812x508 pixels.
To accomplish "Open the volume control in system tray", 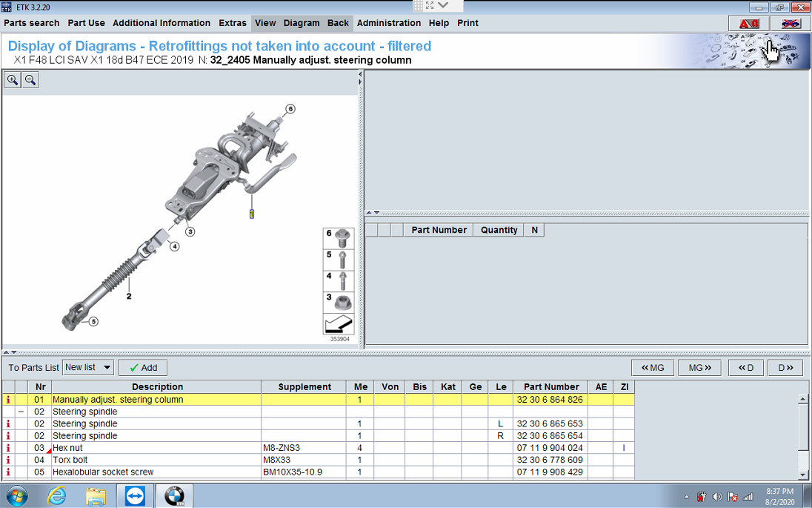I will [717, 497].
